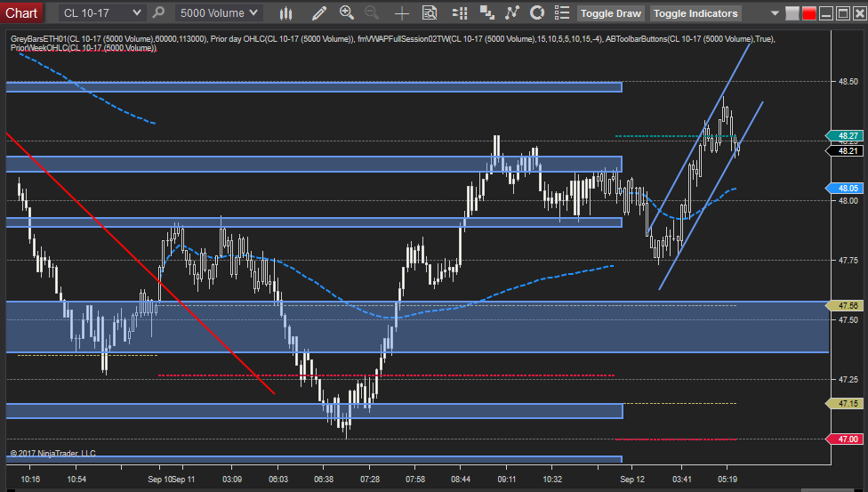Open the CL 10-17 instrument dropdown
This screenshot has width=868, height=492.
[x=102, y=12]
